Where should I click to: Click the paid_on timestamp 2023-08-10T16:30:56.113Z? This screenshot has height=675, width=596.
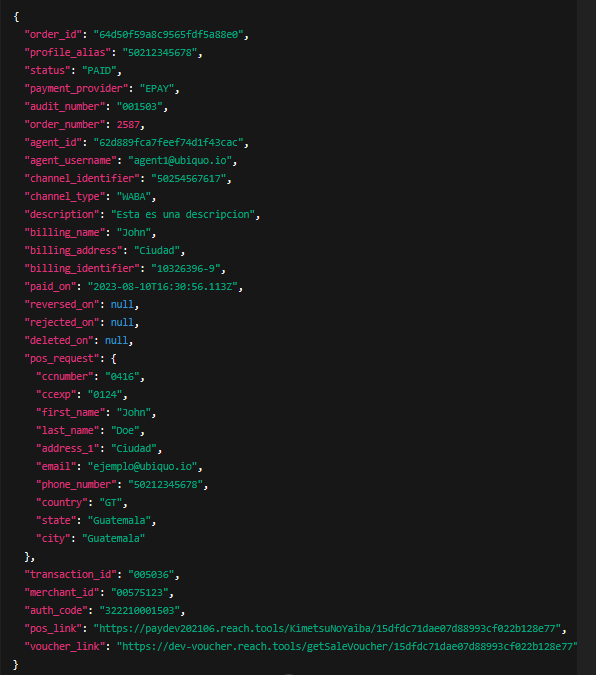tap(163, 287)
